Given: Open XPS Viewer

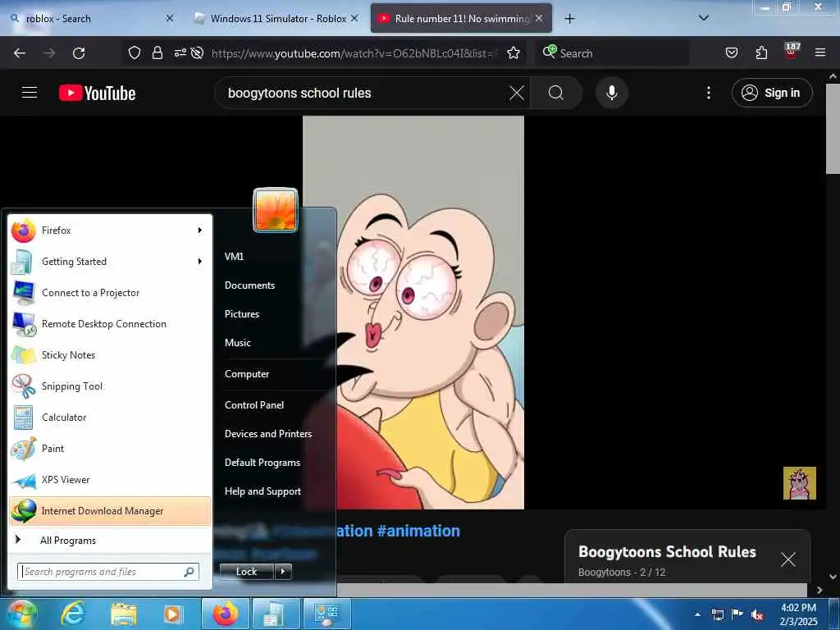Looking at the screenshot, I should [110, 479].
